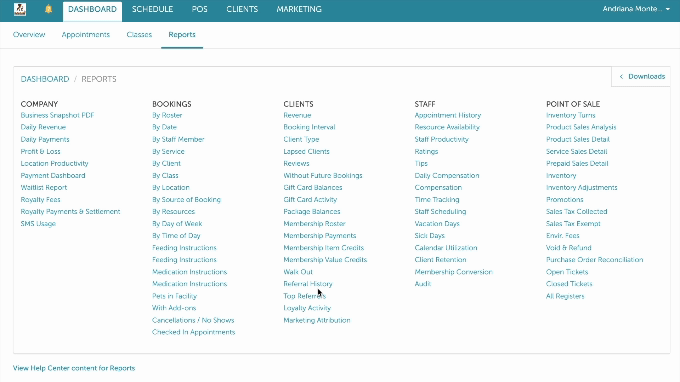Open the Profit & Loss report

point(40,151)
